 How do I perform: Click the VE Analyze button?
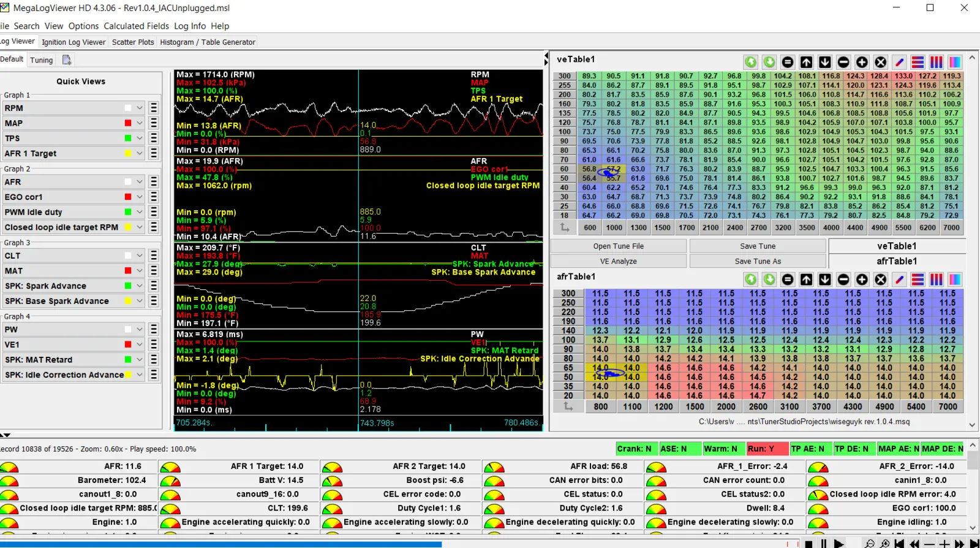tap(618, 261)
